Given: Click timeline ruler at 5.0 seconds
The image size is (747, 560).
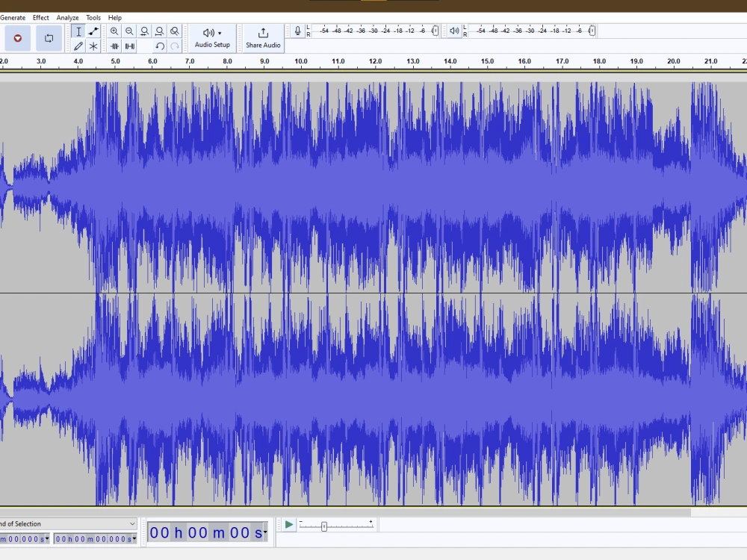Looking at the screenshot, I should coord(115,61).
